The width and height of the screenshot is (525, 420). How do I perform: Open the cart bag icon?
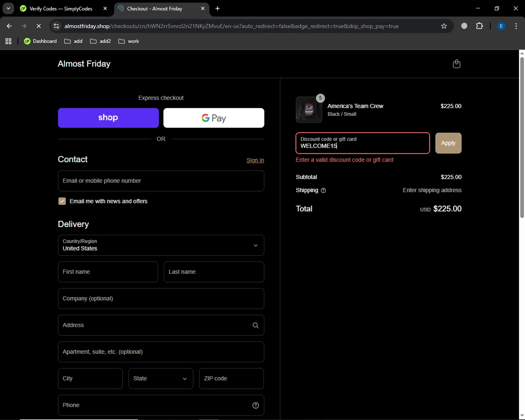pos(456,64)
